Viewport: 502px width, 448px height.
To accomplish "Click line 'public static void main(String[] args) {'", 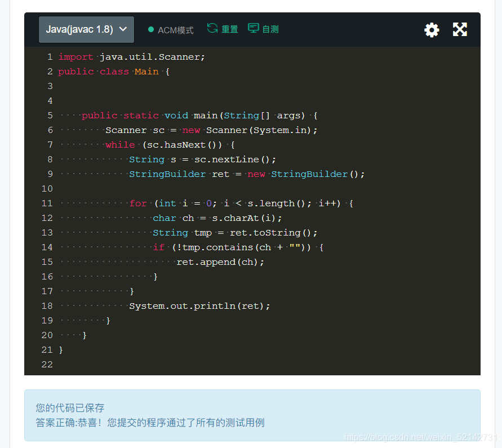I will pos(199,116).
